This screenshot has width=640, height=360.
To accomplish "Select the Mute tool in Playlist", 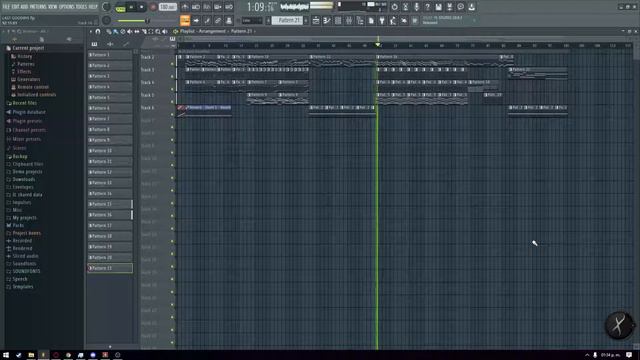I will tap(130, 31).
